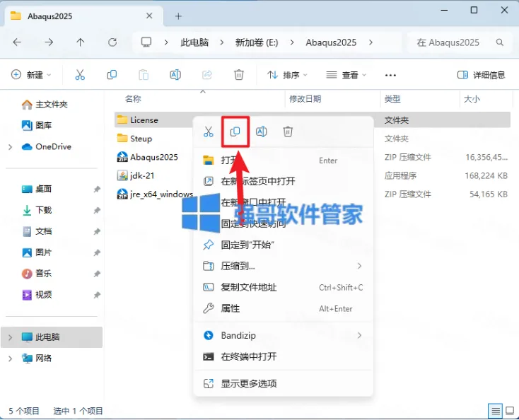Select 复制文件地址 menu entry
The image size is (519, 420).
[x=283, y=287]
